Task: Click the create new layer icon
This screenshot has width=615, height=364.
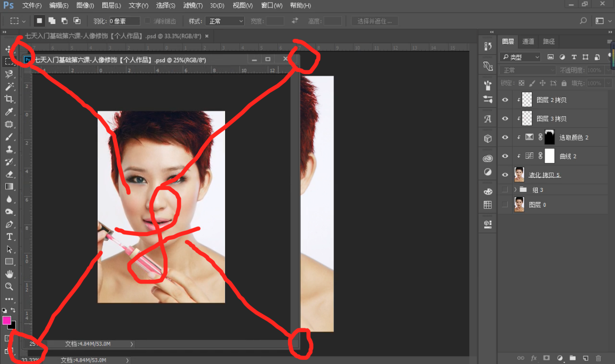Action: point(585,358)
